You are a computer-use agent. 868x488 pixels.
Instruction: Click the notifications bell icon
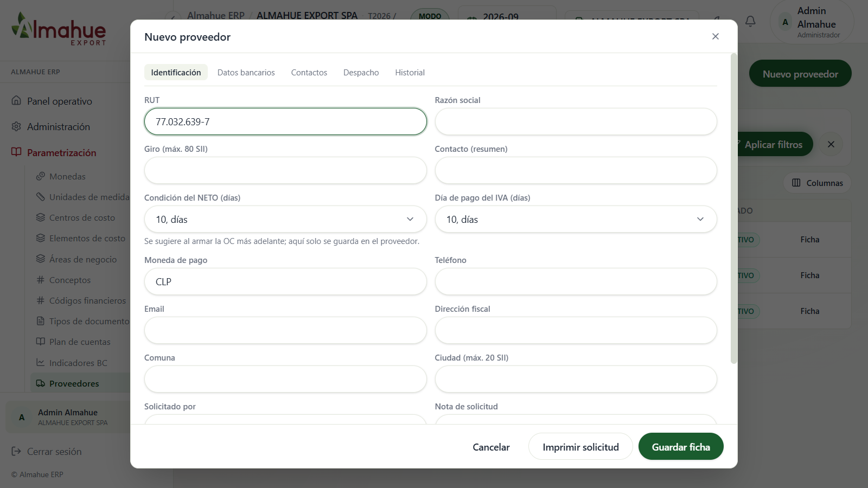pyautogui.click(x=750, y=21)
